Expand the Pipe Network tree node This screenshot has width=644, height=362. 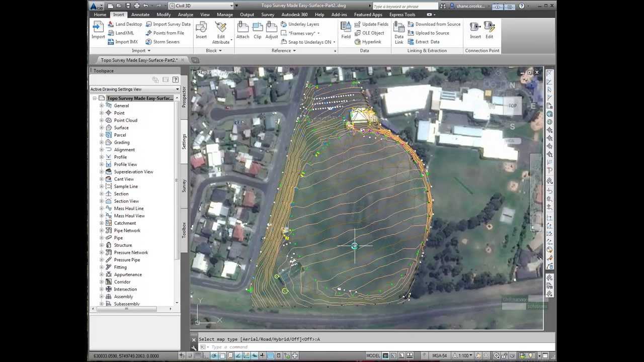(x=102, y=230)
